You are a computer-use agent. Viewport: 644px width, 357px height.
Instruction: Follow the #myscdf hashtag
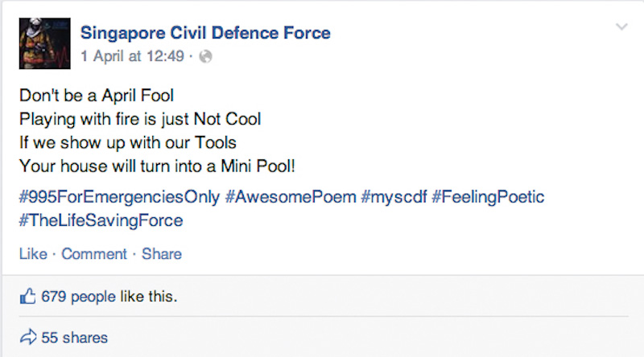coord(394,197)
